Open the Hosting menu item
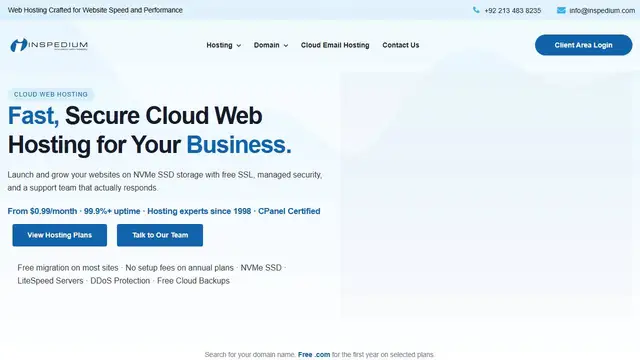 tap(219, 45)
